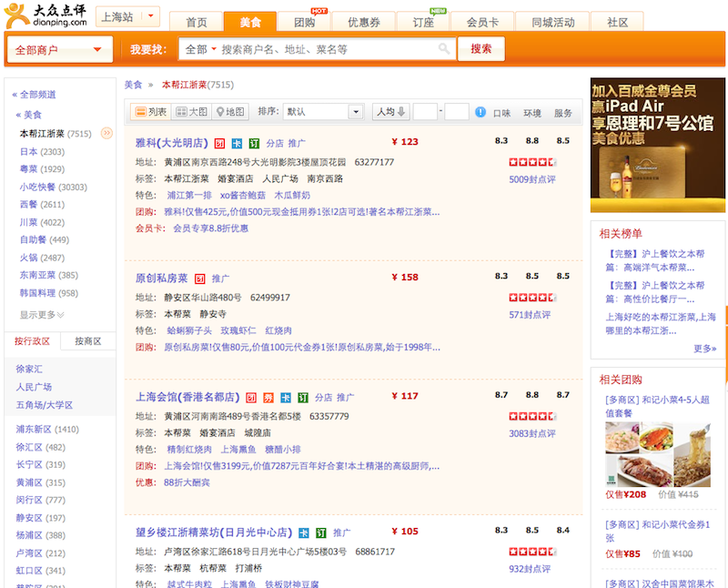Sort by 服务 service score

click(x=562, y=113)
